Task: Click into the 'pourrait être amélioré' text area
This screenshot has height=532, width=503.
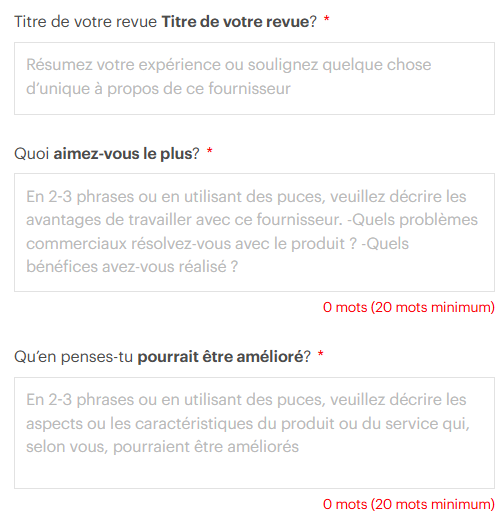Action: click(x=254, y=433)
